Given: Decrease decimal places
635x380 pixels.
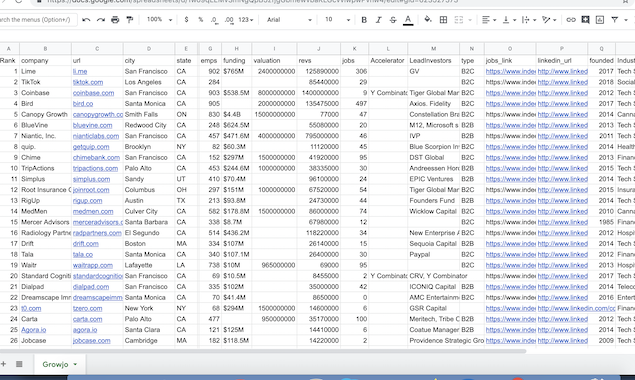Looking at the screenshot, I should 214,19.
